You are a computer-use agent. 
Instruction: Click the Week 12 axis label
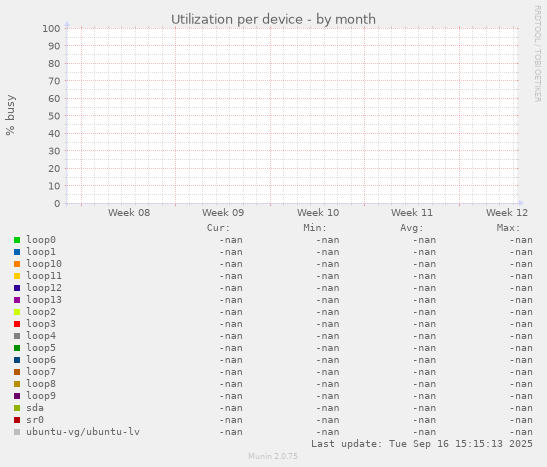tap(507, 213)
